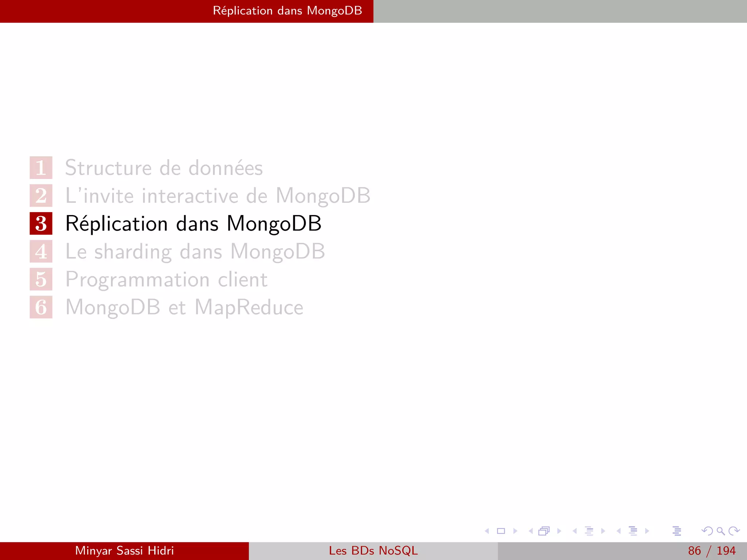Go to previous subsection with left arrow
This screenshot has height=560, width=747.
point(575,531)
